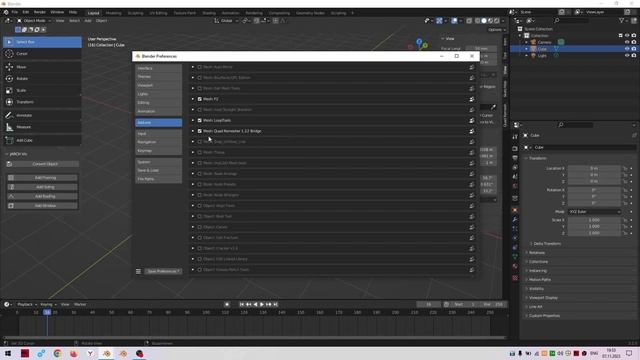Choose the Move tool
The height and width of the screenshot is (360, 640).
42,67
